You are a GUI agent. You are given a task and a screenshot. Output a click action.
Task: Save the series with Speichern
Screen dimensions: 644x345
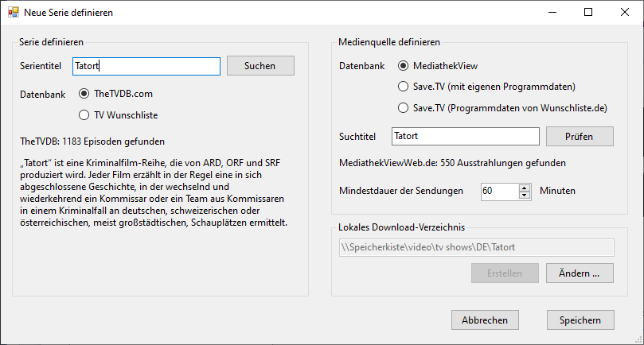coord(580,320)
